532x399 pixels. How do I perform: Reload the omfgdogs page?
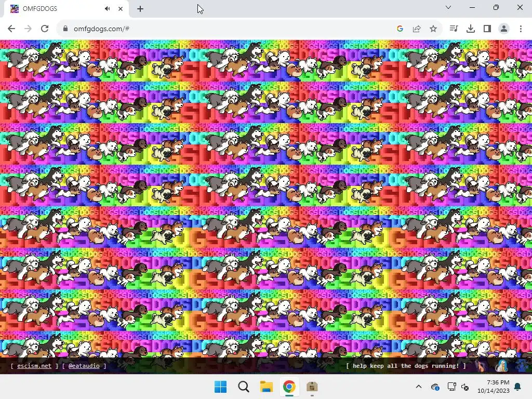pyautogui.click(x=45, y=29)
